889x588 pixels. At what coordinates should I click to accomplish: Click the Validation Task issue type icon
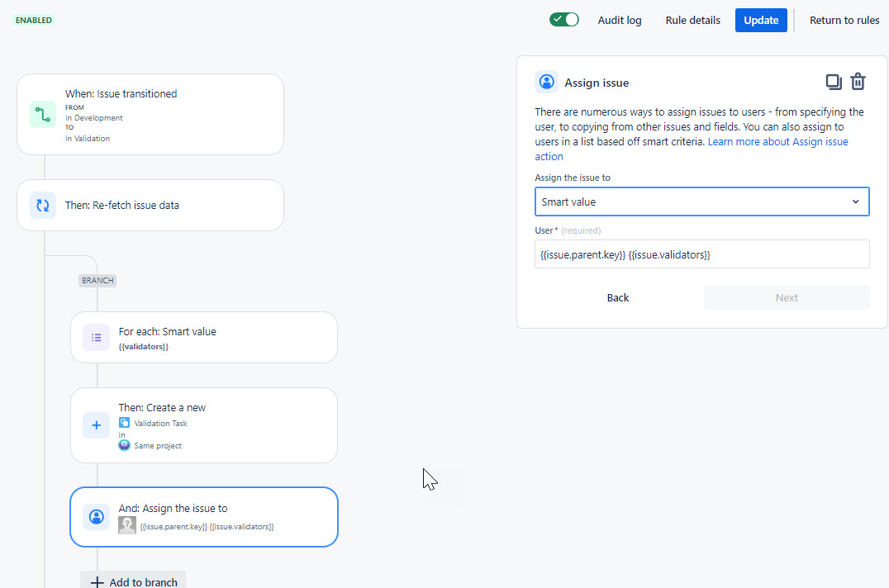[x=124, y=423]
